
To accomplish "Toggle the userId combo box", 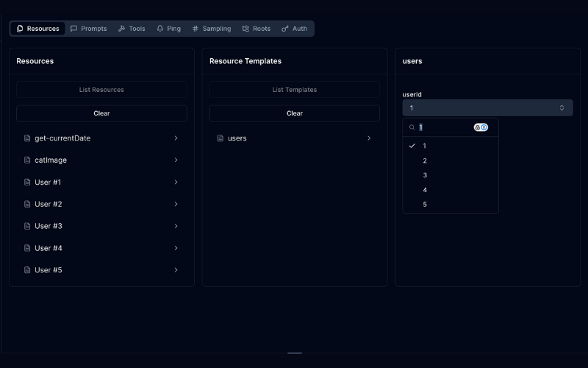I will pos(487,107).
